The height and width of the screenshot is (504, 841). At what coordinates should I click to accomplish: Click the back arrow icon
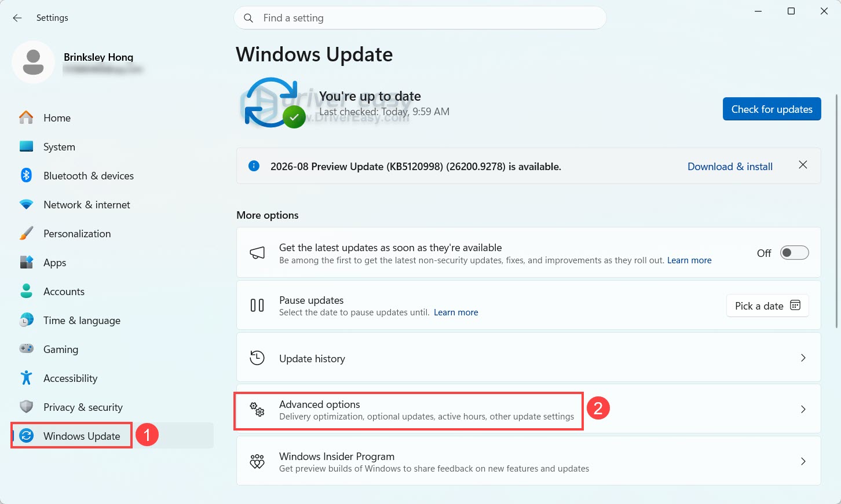point(17,18)
